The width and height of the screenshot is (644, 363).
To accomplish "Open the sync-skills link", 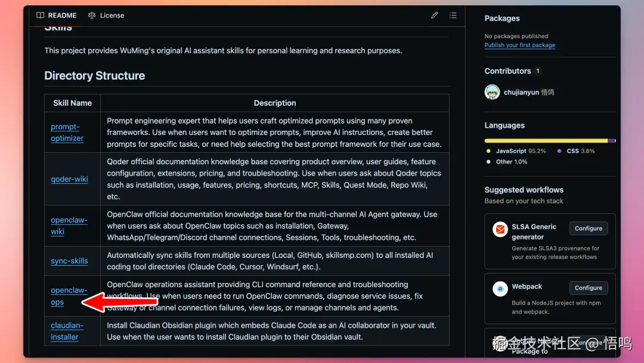I will pyautogui.click(x=69, y=261).
